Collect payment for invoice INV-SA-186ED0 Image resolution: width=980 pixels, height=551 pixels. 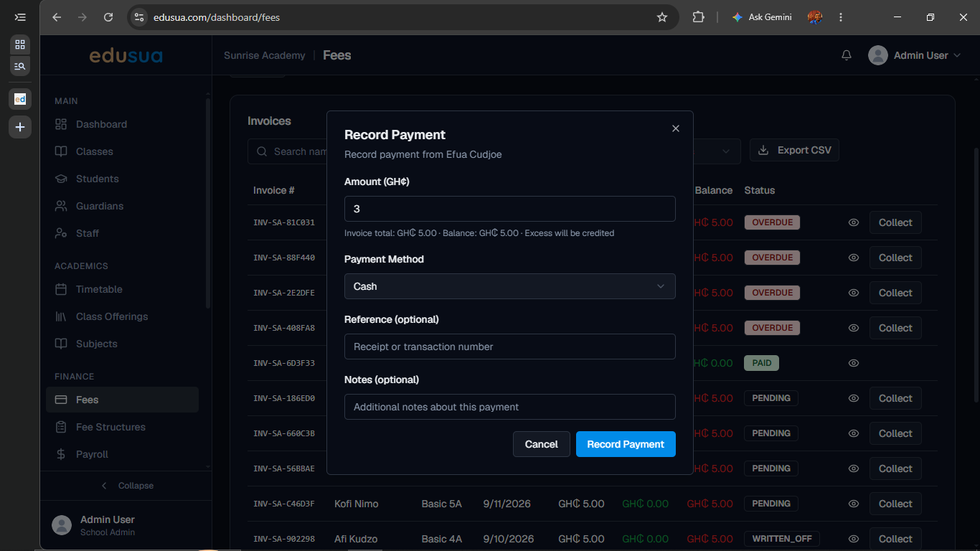coord(895,398)
